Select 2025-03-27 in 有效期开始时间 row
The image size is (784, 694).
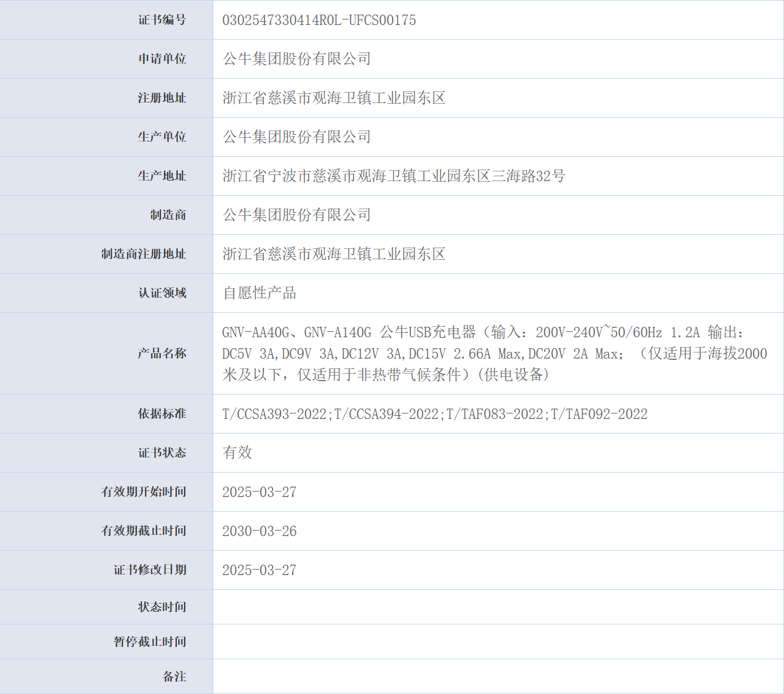pos(259,492)
